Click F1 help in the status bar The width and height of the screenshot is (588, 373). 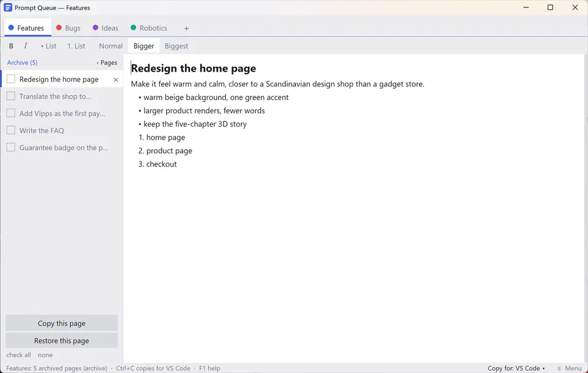click(x=209, y=368)
